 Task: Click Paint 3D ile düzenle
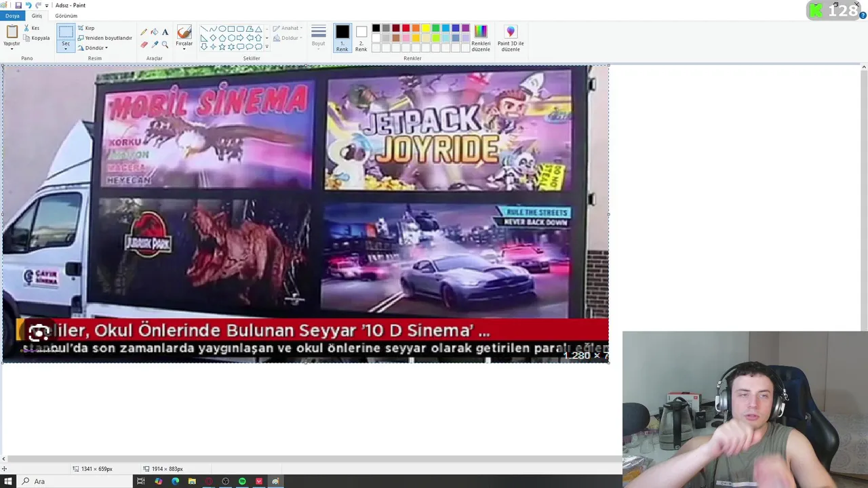tap(511, 38)
